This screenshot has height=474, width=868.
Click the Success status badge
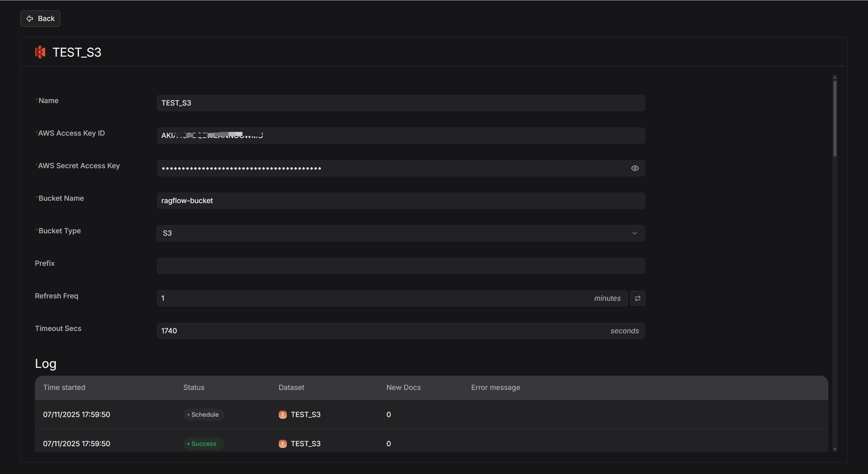coord(203,443)
